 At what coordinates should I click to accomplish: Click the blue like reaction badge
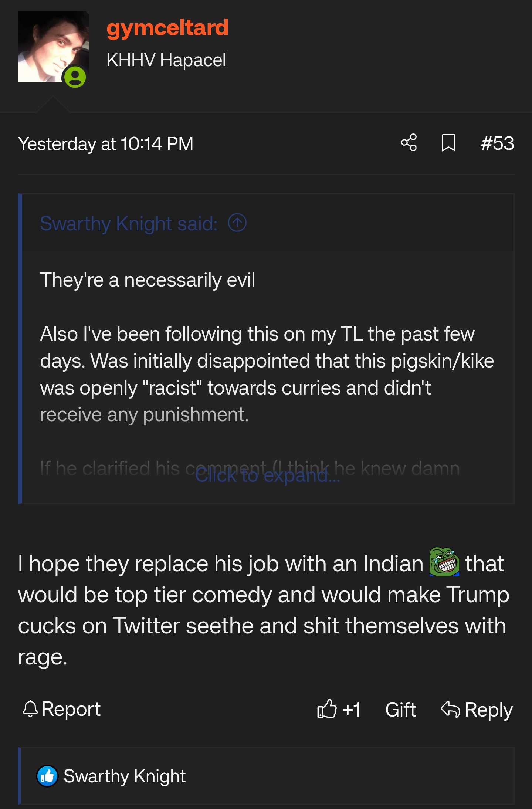(x=47, y=776)
